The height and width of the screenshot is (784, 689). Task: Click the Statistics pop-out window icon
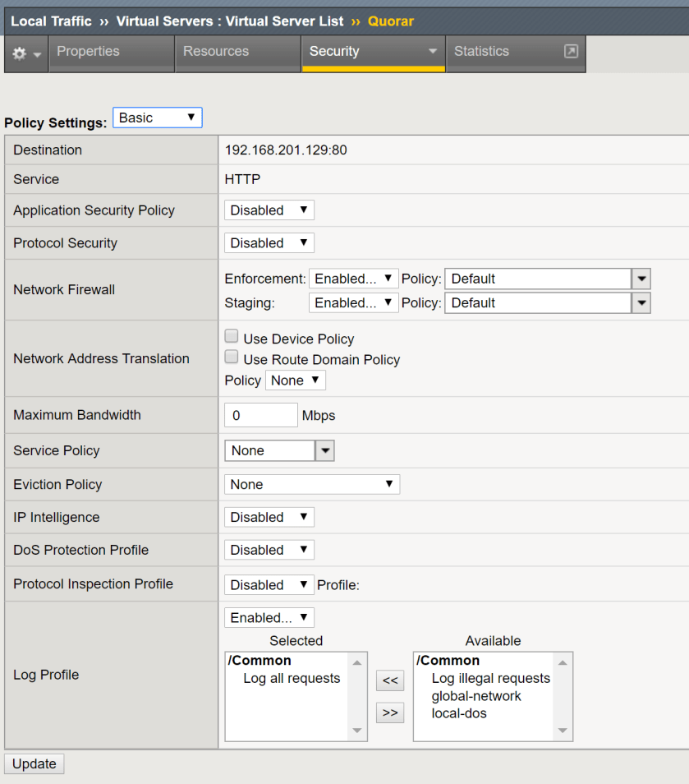(571, 51)
